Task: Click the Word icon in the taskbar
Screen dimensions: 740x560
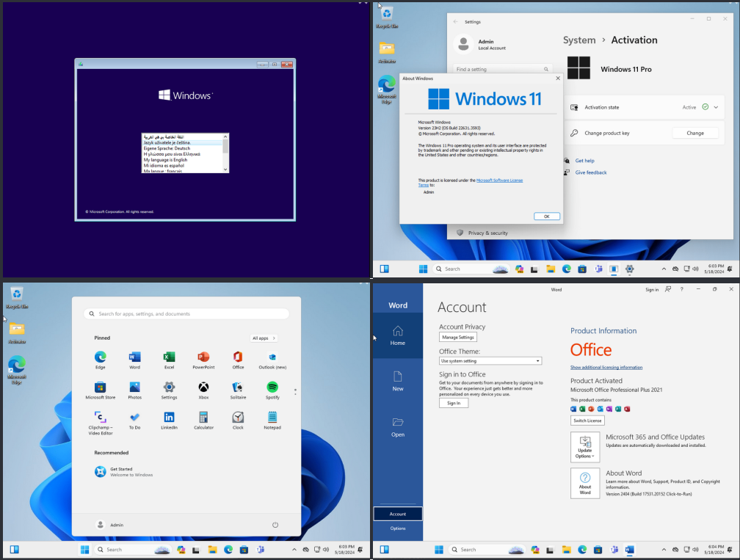Action: (x=629, y=549)
